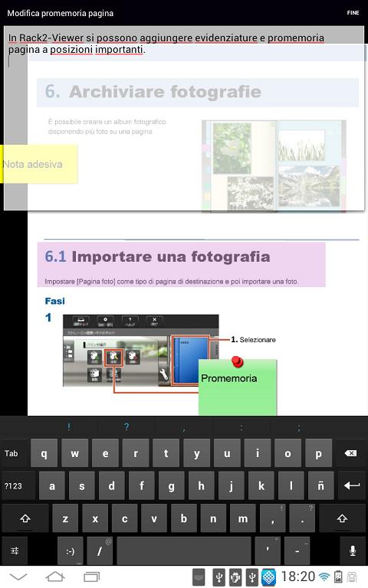368x588 pixels.
Task: Tap the 18:20 clock in status bar
Action: point(298,577)
